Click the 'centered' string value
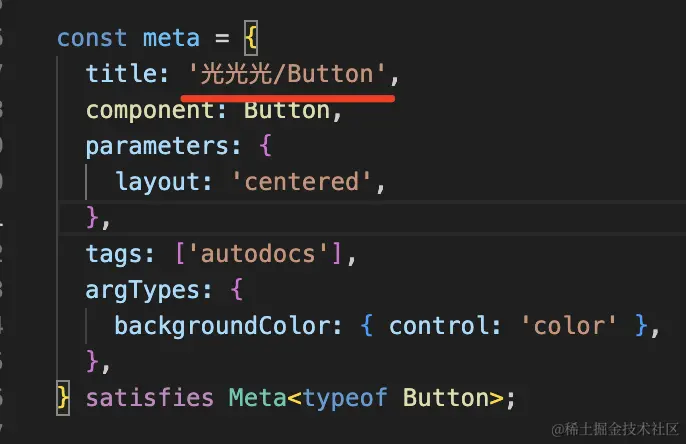Viewport: 686px width, 444px height. tap(301, 182)
